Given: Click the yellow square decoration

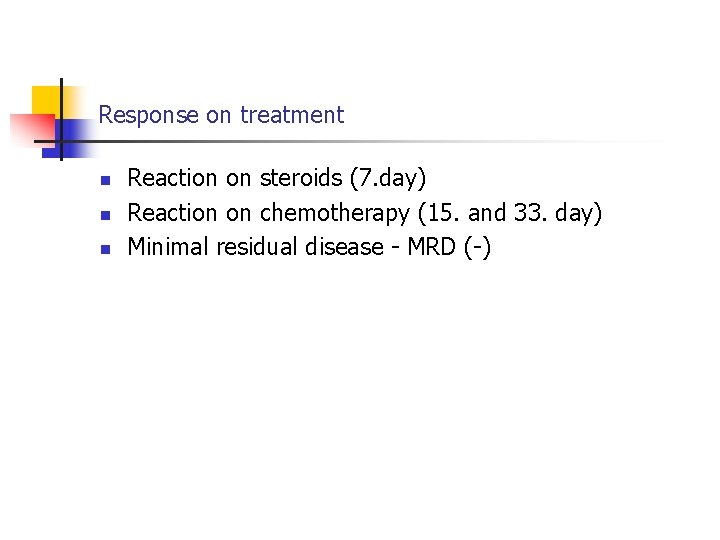Looking at the screenshot, I should pyautogui.click(x=45, y=100).
